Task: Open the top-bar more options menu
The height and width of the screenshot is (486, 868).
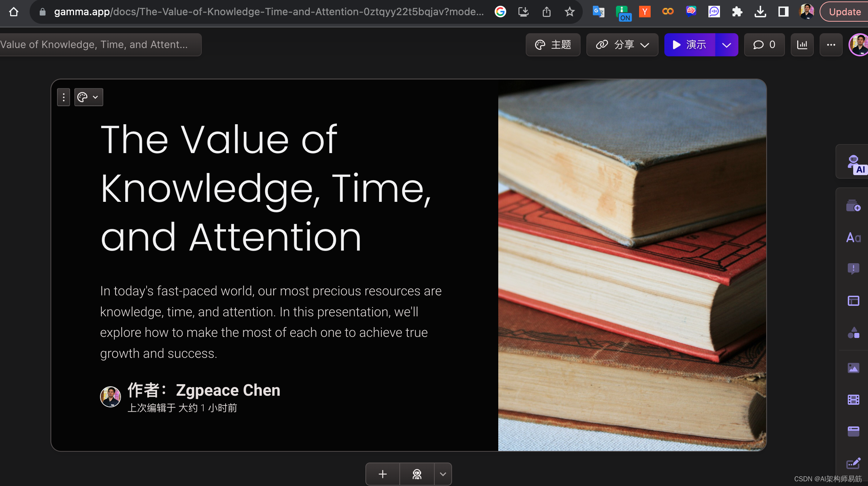Action: click(831, 45)
